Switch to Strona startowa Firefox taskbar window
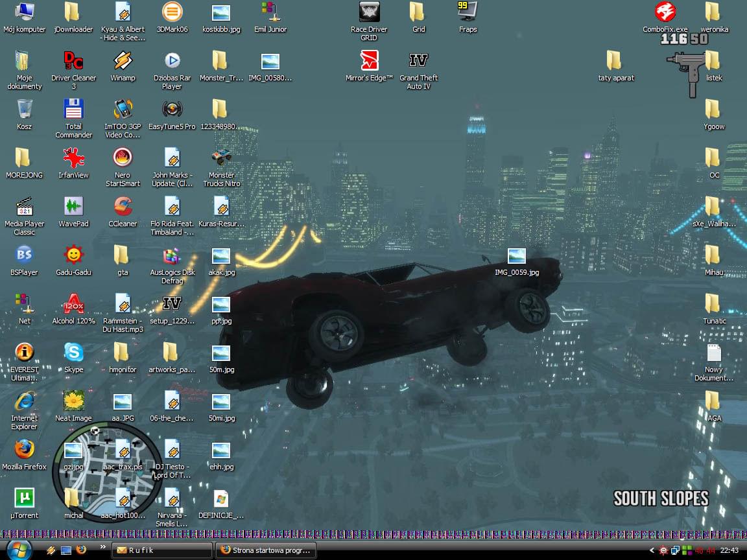 pos(267,550)
